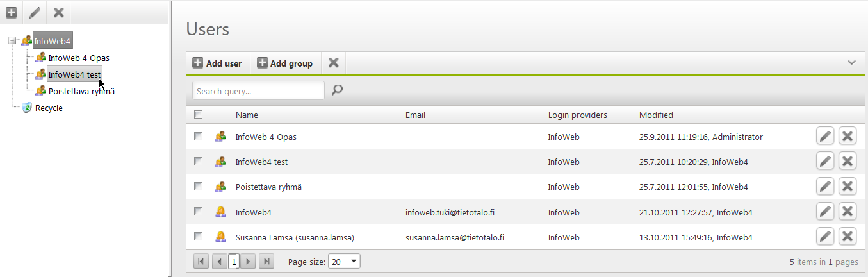Delete the InfoWeb 4 Opas row

coord(848,136)
